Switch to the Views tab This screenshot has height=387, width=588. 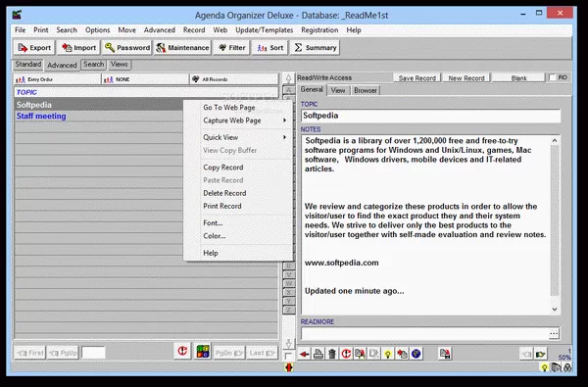(120, 64)
